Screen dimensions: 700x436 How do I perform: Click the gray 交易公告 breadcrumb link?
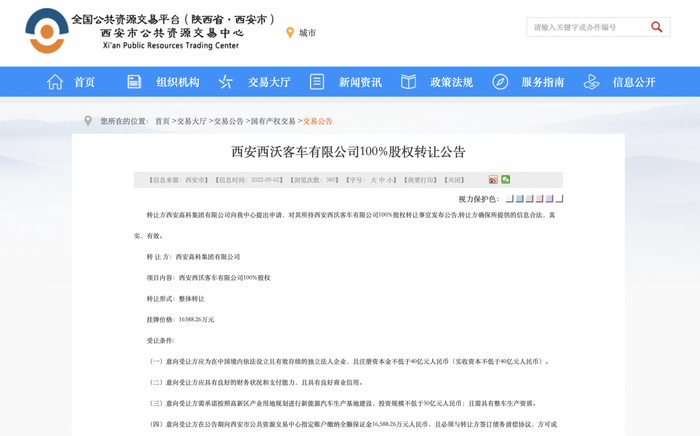(x=229, y=121)
